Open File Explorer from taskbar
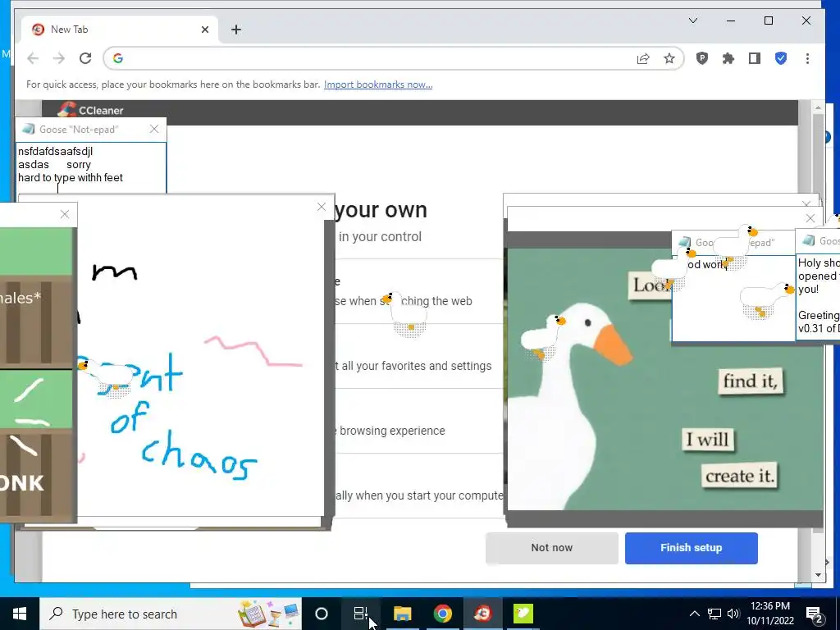Image resolution: width=840 pixels, height=630 pixels. pyautogui.click(x=402, y=614)
